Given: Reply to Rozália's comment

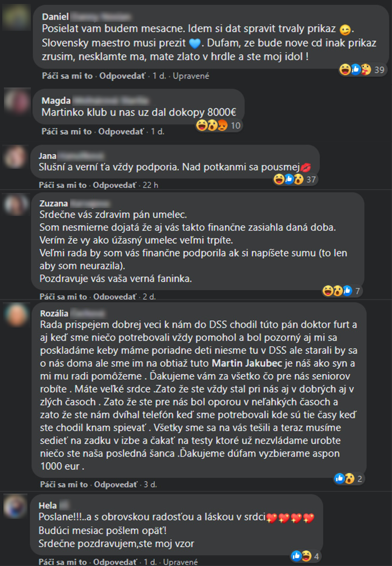Looking at the screenshot, I should click(116, 485).
